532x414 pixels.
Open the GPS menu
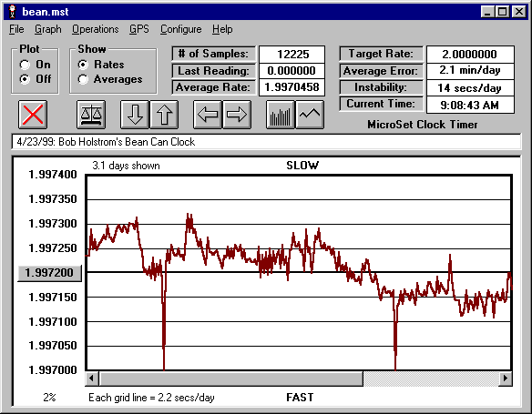(x=139, y=29)
